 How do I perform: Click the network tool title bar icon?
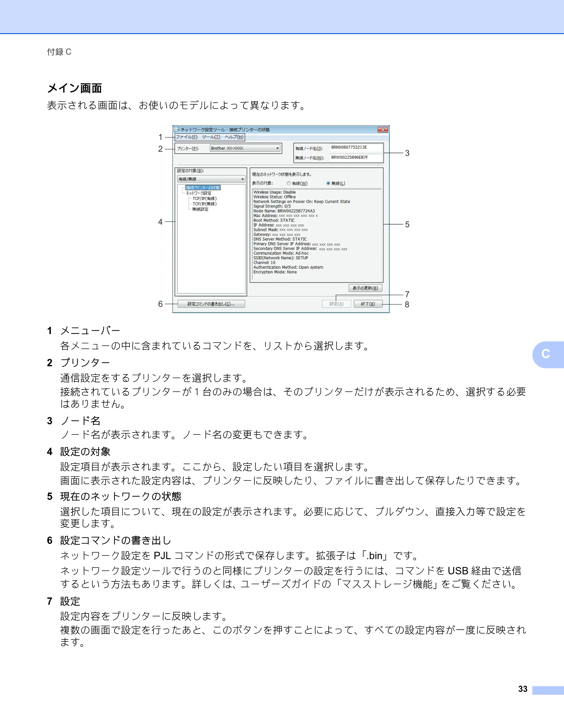click(x=177, y=129)
